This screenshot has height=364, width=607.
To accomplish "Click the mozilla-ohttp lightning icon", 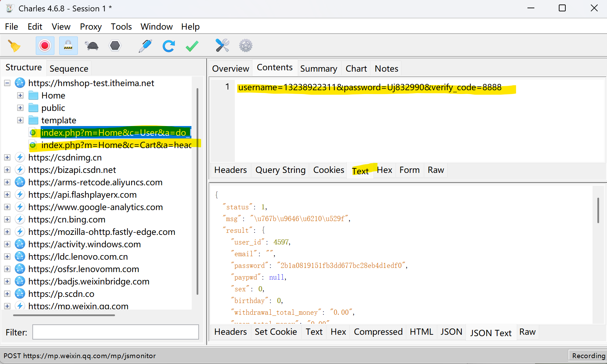I will pyautogui.click(x=20, y=232).
